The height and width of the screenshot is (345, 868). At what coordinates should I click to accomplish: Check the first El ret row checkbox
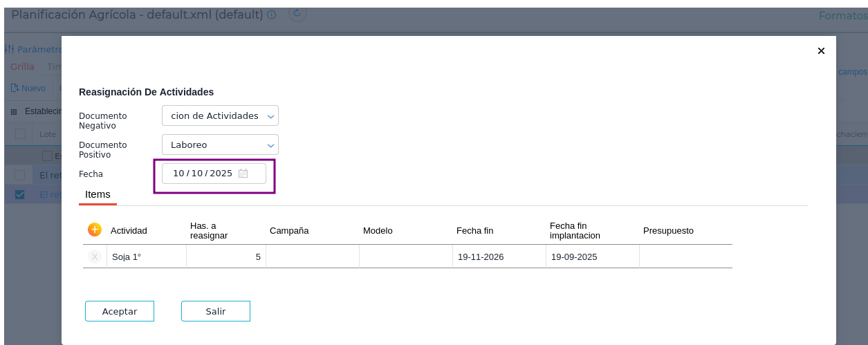[x=20, y=176]
